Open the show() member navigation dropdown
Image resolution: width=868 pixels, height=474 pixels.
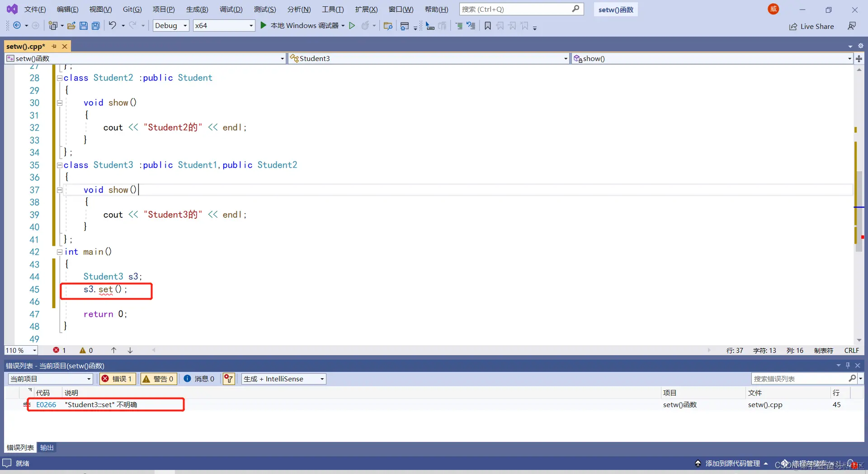(712, 58)
